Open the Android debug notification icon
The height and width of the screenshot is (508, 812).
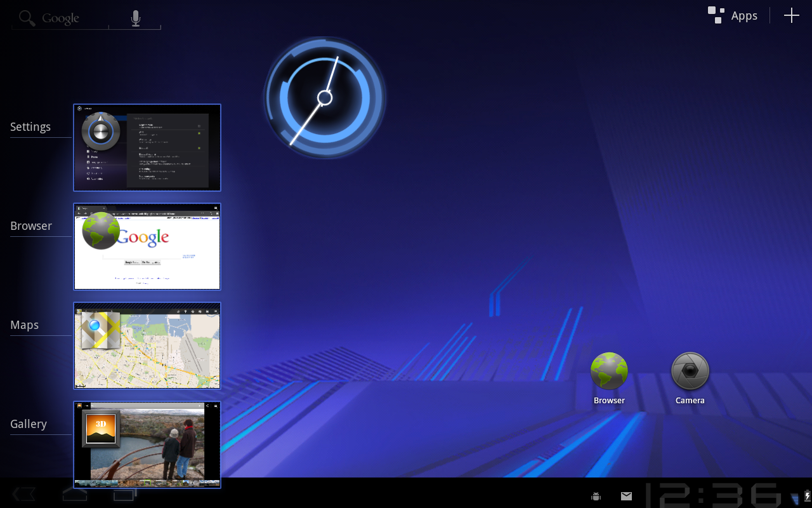(596, 496)
